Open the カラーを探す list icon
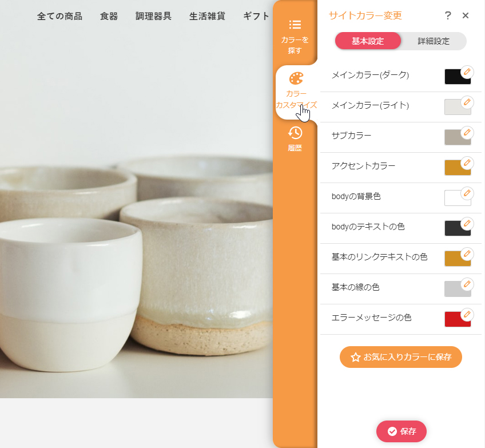 pyautogui.click(x=295, y=25)
